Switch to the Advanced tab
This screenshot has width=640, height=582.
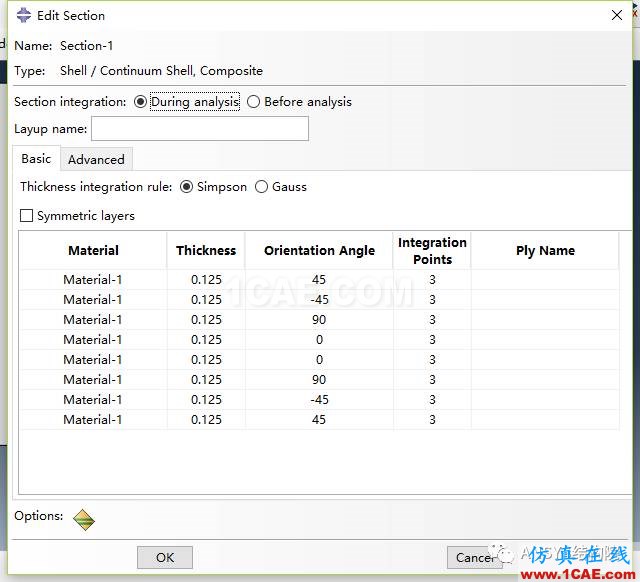click(96, 159)
